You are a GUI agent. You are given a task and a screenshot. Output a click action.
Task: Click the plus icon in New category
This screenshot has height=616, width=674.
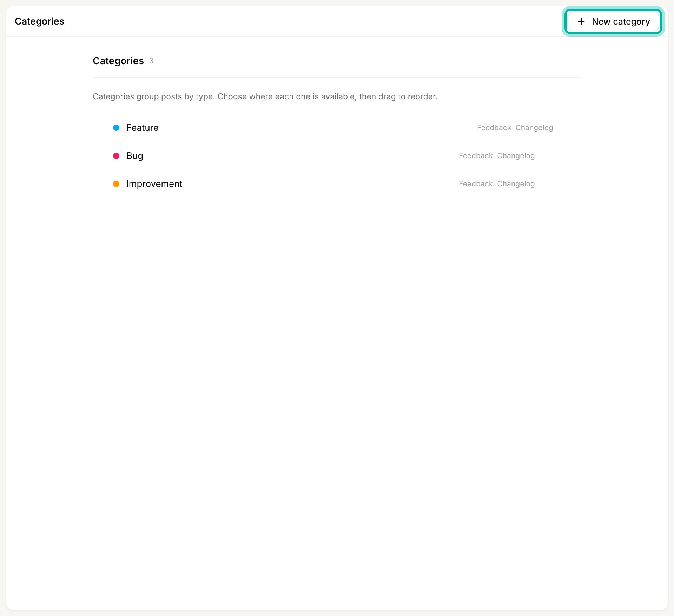pyautogui.click(x=581, y=21)
